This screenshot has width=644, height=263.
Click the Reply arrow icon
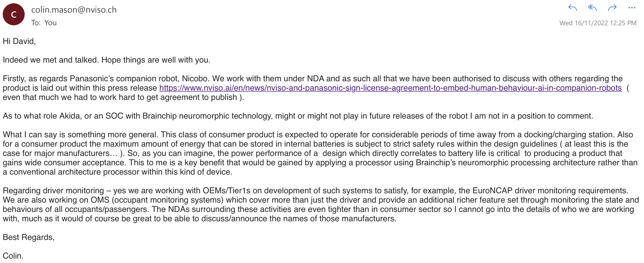point(572,8)
